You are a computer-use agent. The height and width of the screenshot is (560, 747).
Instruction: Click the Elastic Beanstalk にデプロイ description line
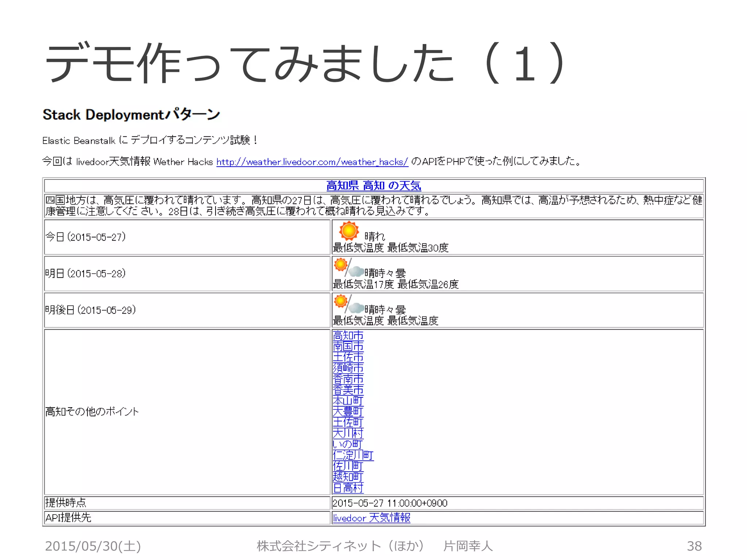(150, 140)
